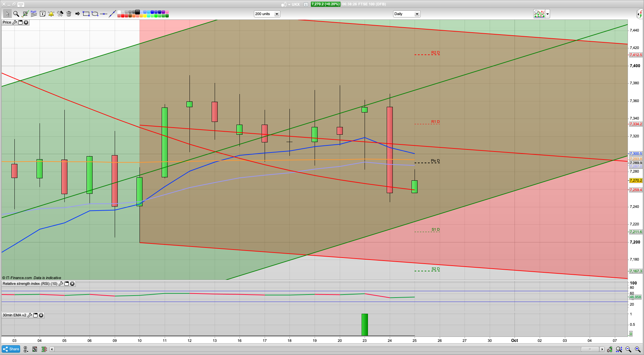Pick the dark green last swatch
Image resolution: width=644 pixels, height=355 pixels.
(x=167, y=16)
